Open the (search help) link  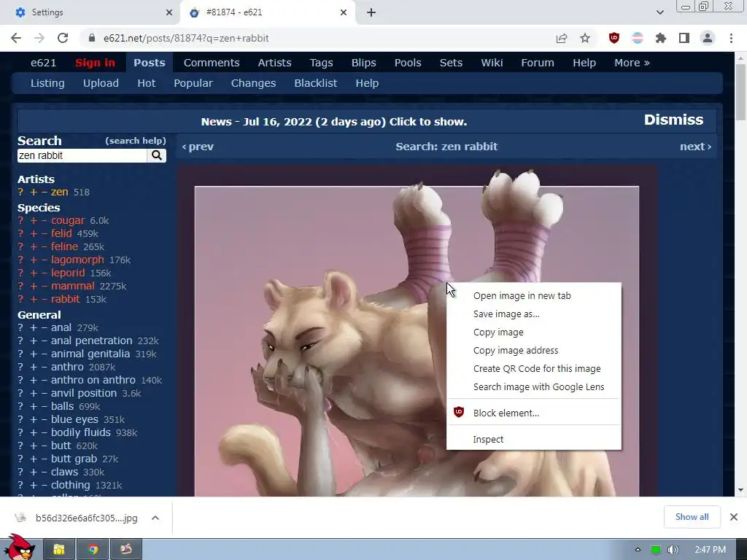pos(136,141)
